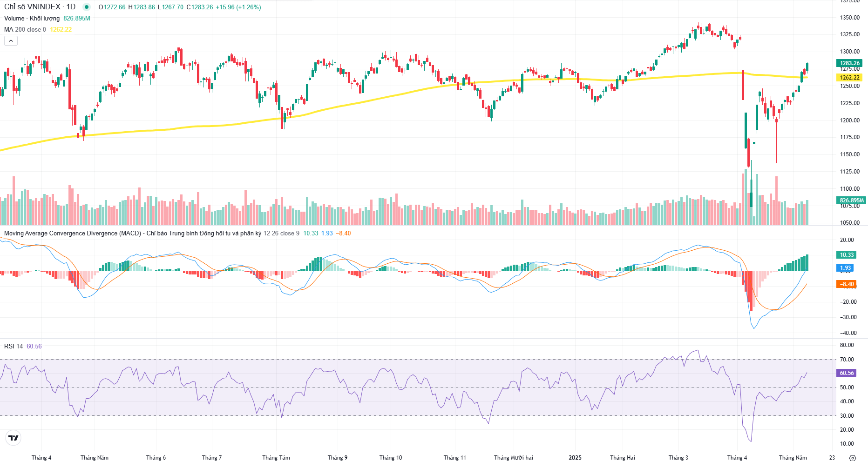Select the RSI 14 legend label
The image size is (868, 461).
[14, 346]
